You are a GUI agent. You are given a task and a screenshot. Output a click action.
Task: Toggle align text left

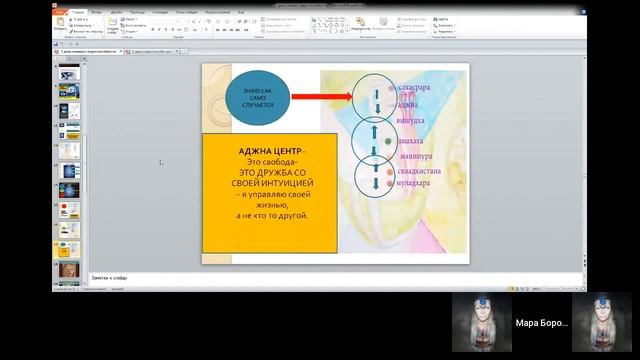coord(218,30)
